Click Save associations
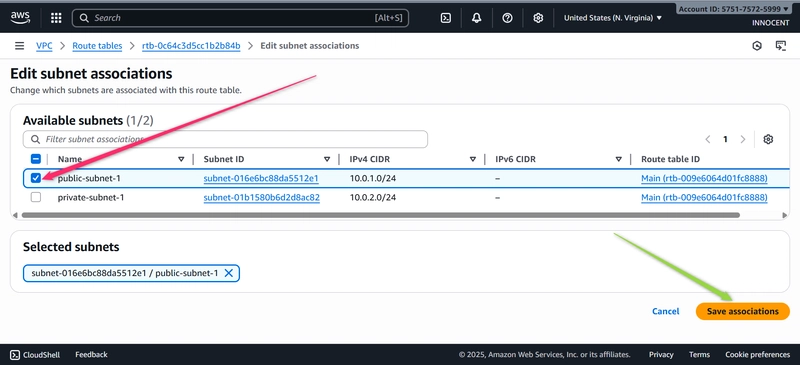This screenshot has width=800, height=365. [x=742, y=311]
